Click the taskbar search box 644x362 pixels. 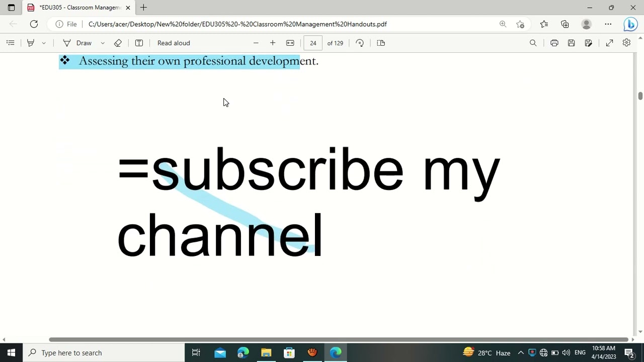pyautogui.click(x=105, y=352)
